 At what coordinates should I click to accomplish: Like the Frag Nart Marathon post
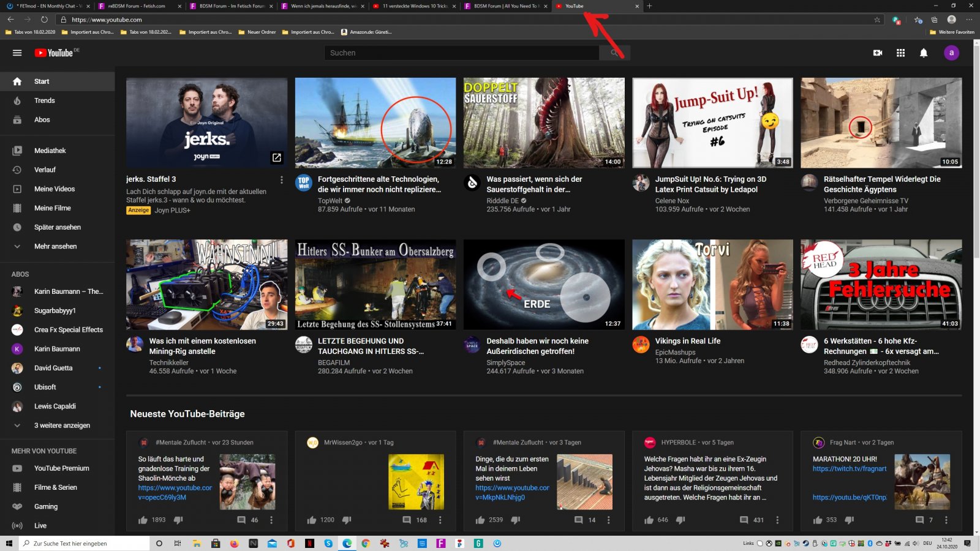[x=818, y=520]
